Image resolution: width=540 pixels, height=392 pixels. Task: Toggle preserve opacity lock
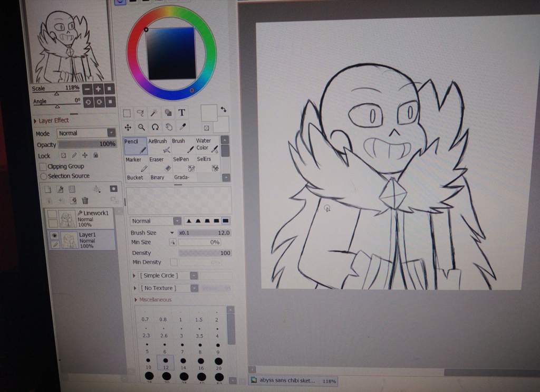tap(63, 155)
